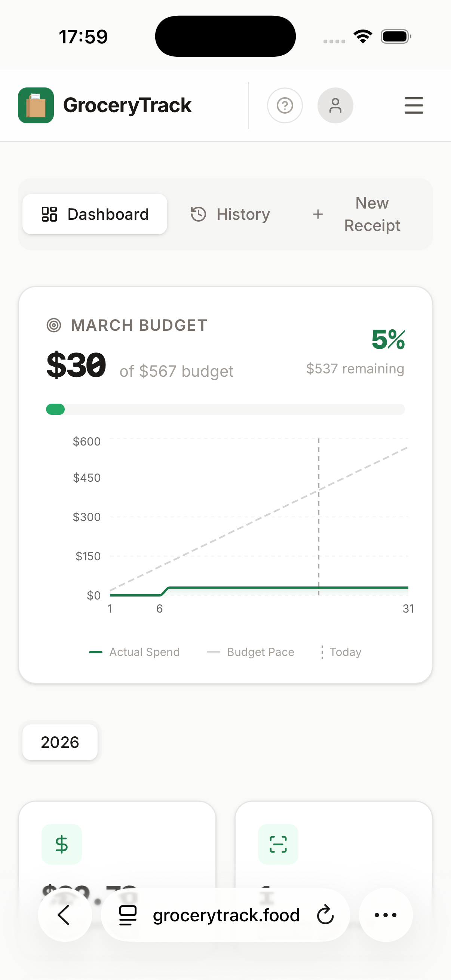Click the March budget progress bar
451x980 pixels.
point(225,409)
